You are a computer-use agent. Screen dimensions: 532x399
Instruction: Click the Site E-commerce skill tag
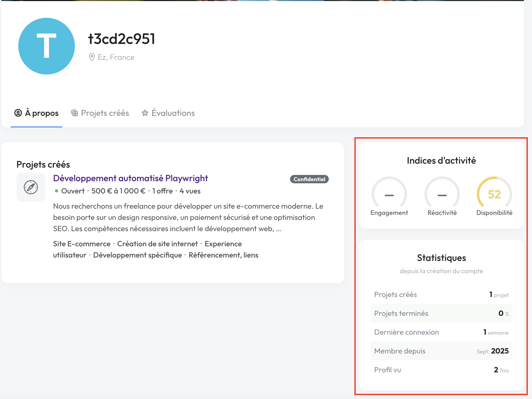coord(82,244)
